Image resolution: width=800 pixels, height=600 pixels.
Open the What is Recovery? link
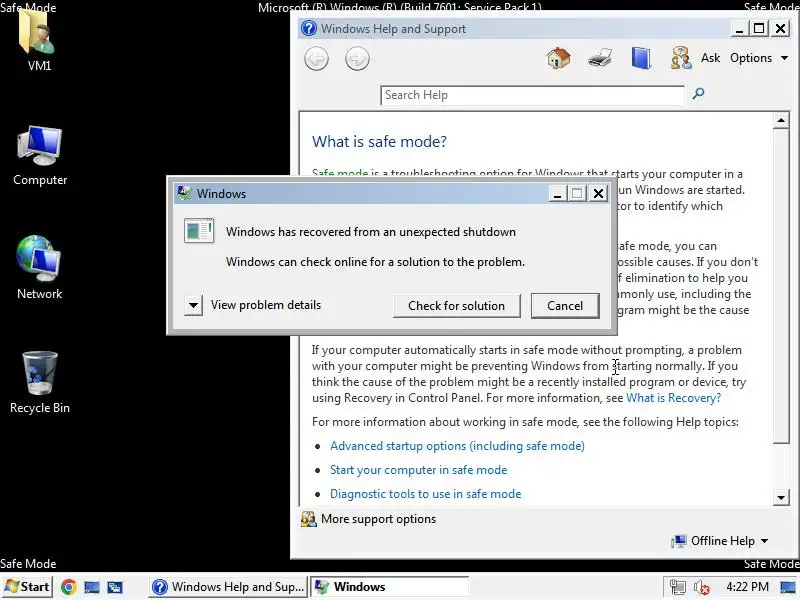pyautogui.click(x=673, y=398)
